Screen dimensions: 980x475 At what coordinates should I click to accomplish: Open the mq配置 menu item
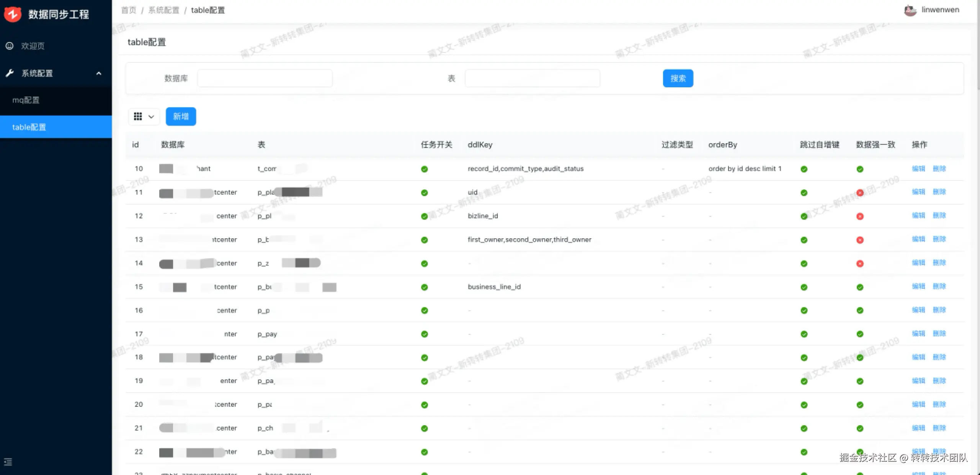click(26, 100)
